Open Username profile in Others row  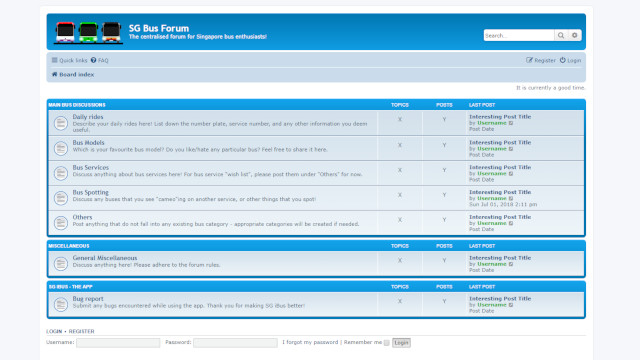click(492, 223)
